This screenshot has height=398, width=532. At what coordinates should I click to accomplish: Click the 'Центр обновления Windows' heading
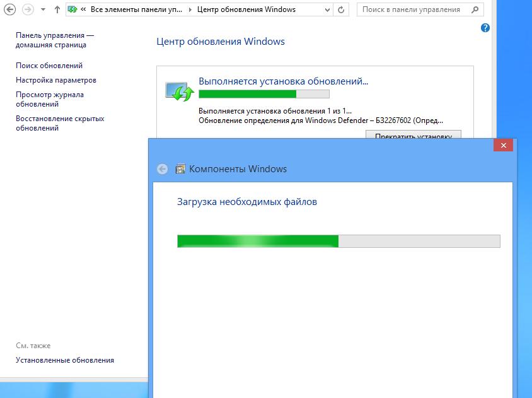pyautogui.click(x=221, y=42)
